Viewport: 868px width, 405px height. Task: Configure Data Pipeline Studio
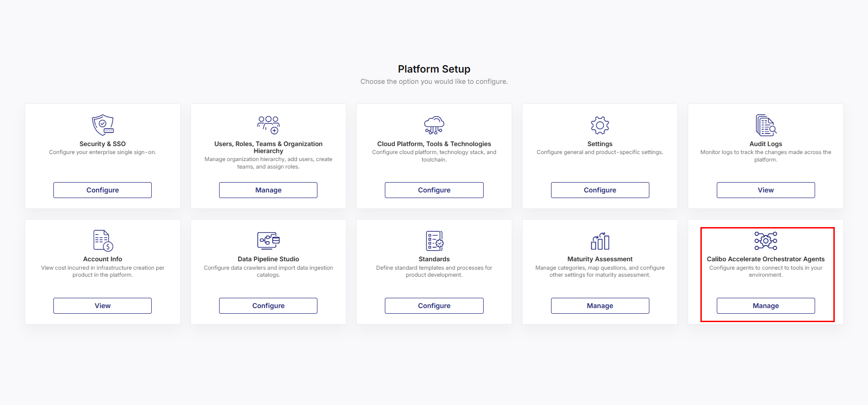tap(268, 306)
